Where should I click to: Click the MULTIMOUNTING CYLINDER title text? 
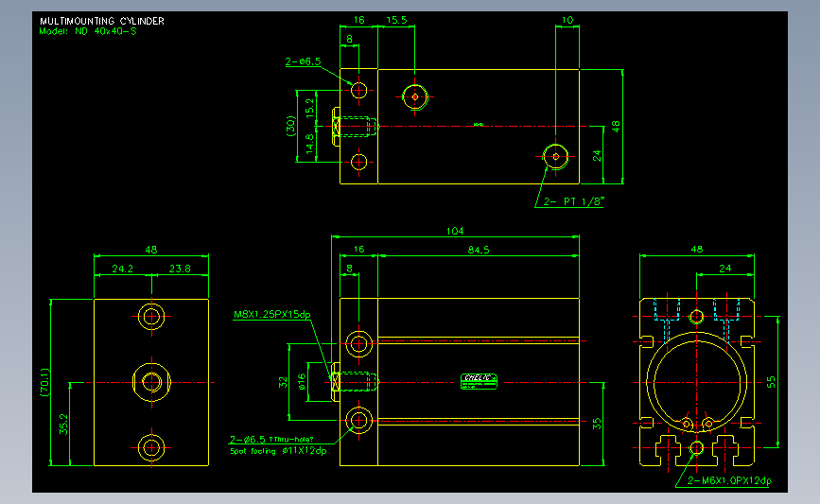coord(102,21)
